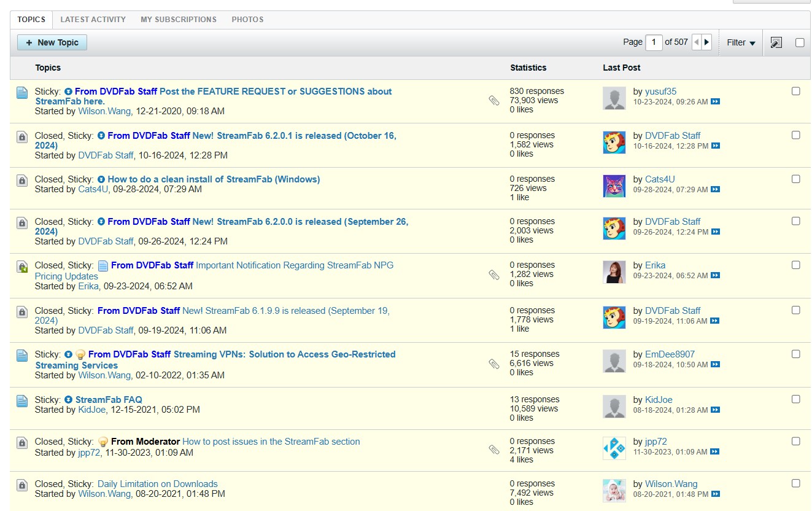Click paperclip icon on How to post issues topic
This screenshot has width=812, height=511.
(494, 450)
